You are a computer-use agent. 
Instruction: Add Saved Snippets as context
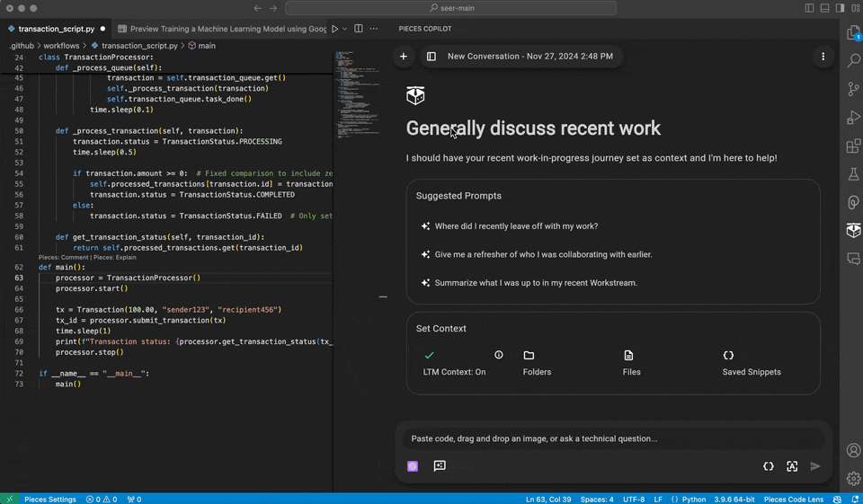(x=752, y=364)
